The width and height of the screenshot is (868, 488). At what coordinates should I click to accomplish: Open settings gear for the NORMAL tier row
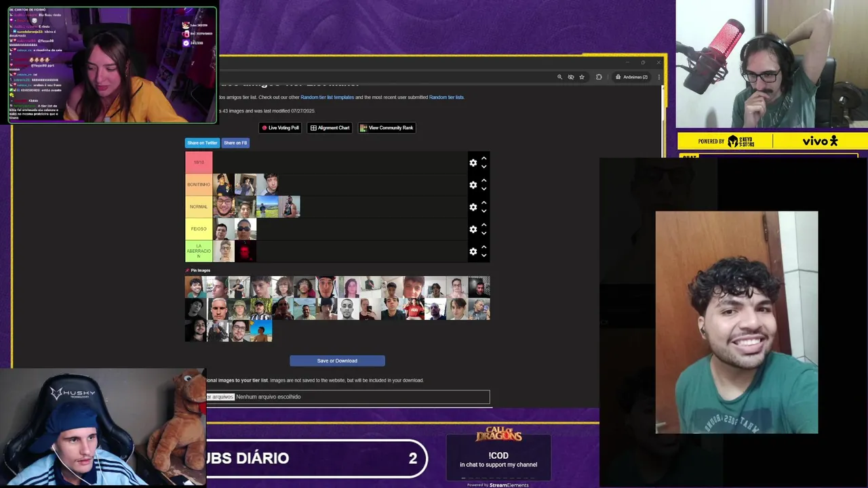473,207
